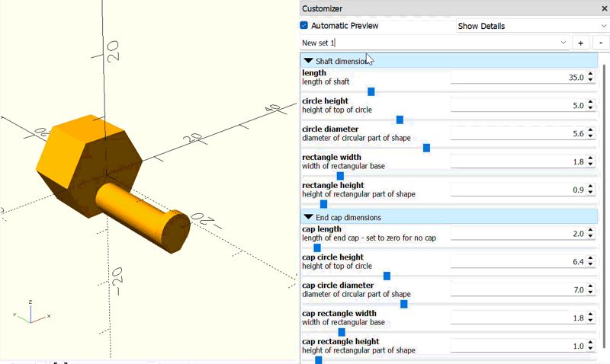Click the cap rectangle height stepper arrows

coord(590,346)
